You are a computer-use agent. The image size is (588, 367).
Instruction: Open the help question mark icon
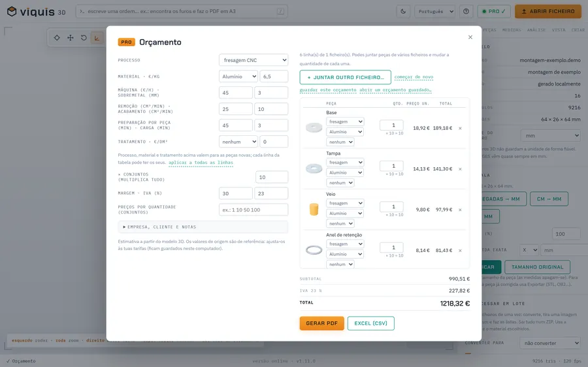coord(466,11)
